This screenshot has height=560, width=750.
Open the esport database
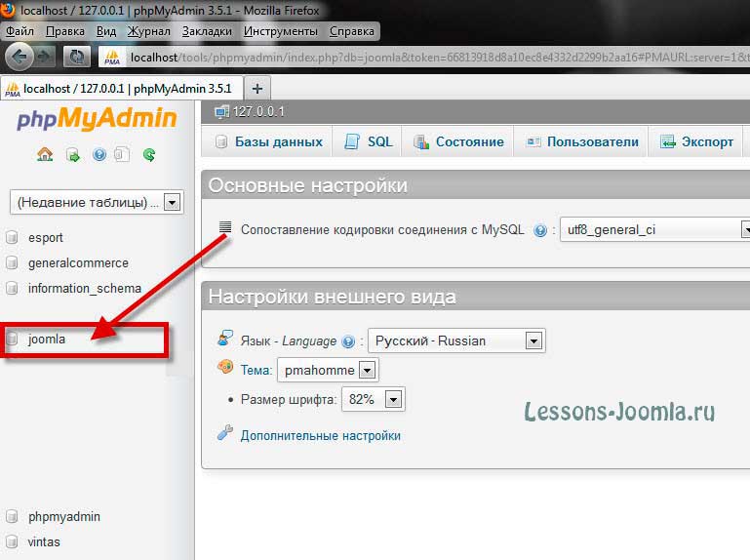pyautogui.click(x=46, y=238)
